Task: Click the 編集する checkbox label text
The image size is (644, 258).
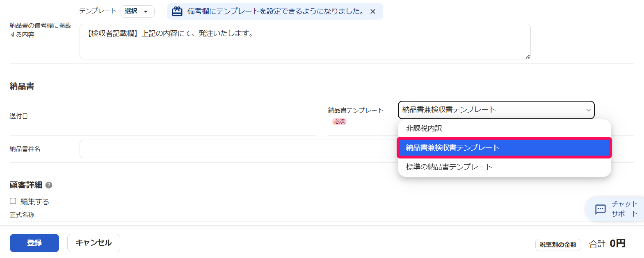Action: coord(35,201)
